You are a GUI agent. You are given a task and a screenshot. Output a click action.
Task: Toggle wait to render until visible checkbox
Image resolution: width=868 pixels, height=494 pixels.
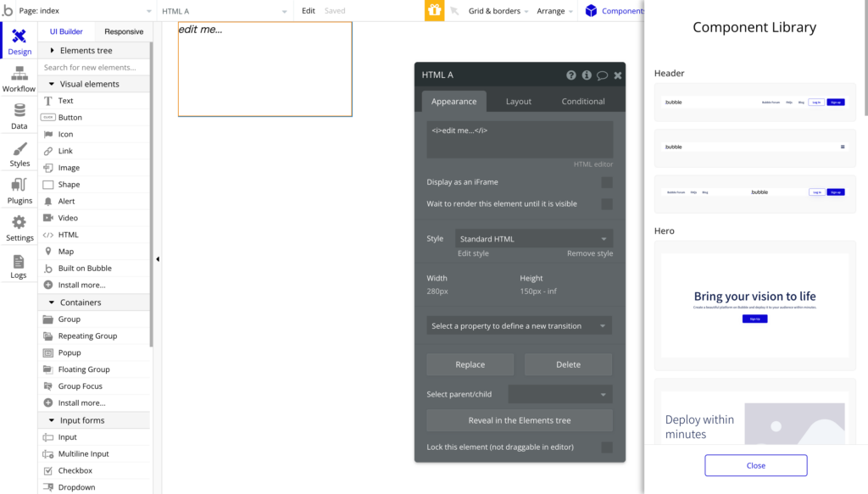(x=607, y=203)
